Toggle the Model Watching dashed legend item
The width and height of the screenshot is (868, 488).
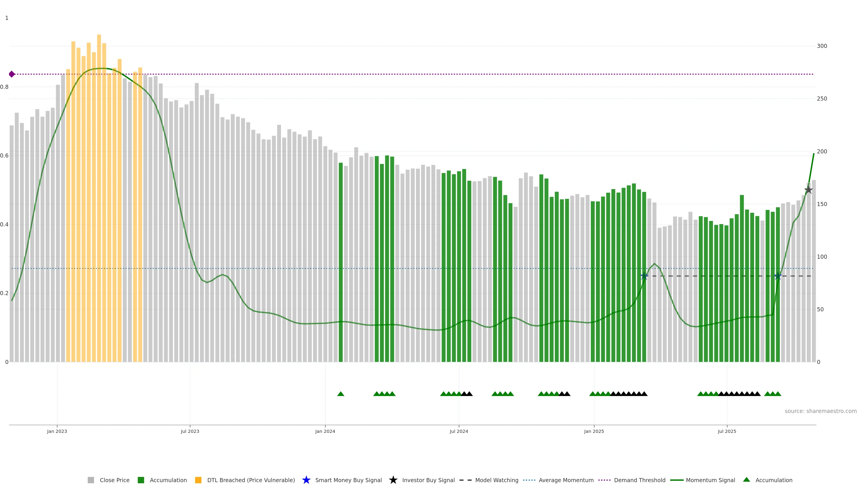(x=466, y=480)
